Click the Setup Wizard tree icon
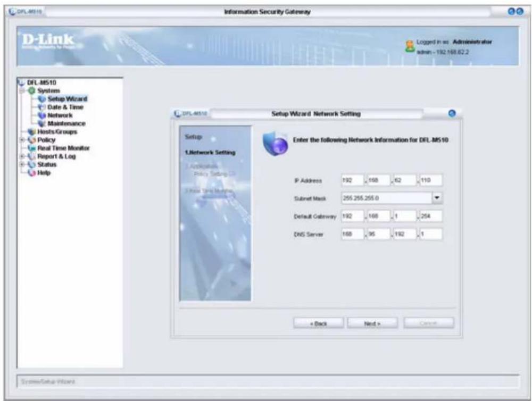 coord(42,99)
